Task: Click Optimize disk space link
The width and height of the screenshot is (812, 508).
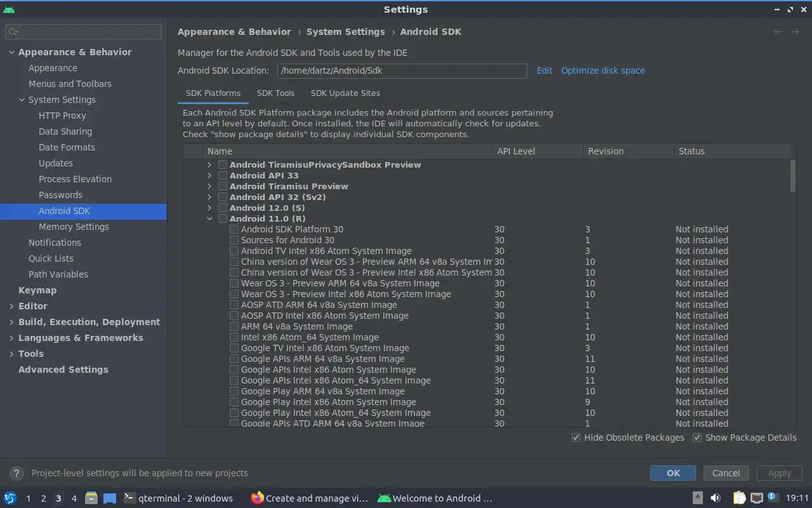Action: point(603,70)
